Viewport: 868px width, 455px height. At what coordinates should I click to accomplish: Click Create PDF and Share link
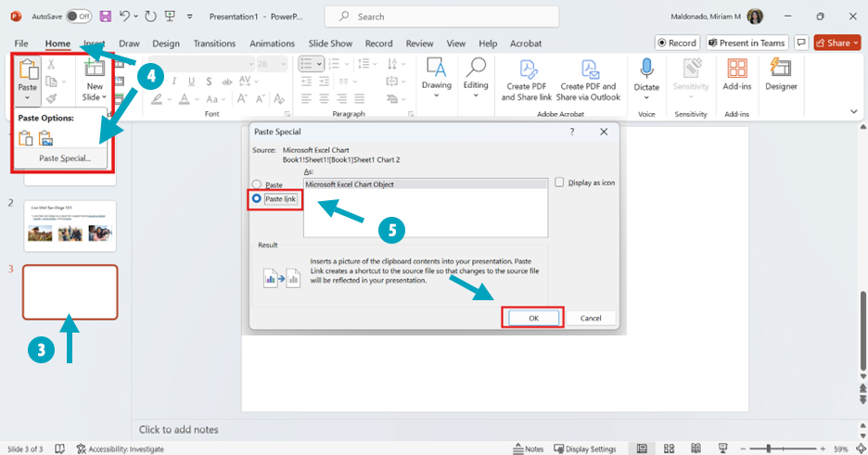point(527,81)
